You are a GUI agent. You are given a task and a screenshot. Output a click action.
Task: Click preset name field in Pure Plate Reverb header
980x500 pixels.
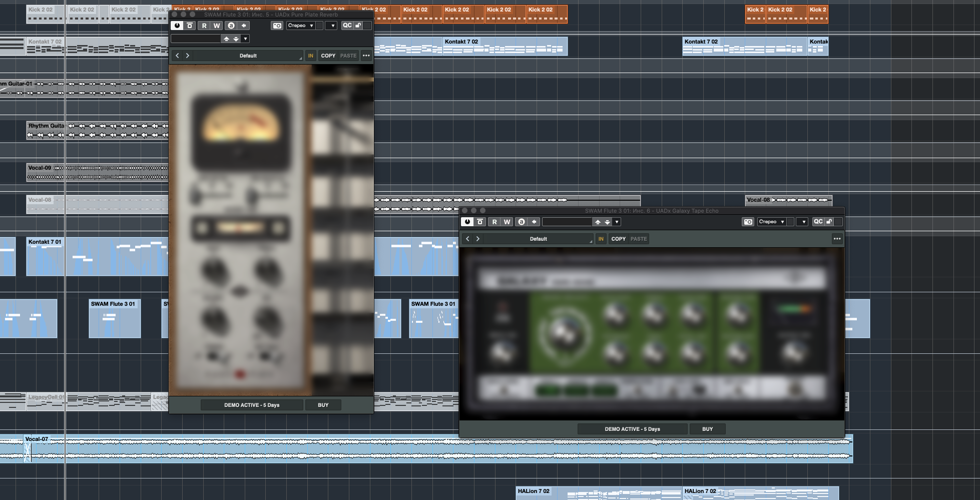point(195,39)
